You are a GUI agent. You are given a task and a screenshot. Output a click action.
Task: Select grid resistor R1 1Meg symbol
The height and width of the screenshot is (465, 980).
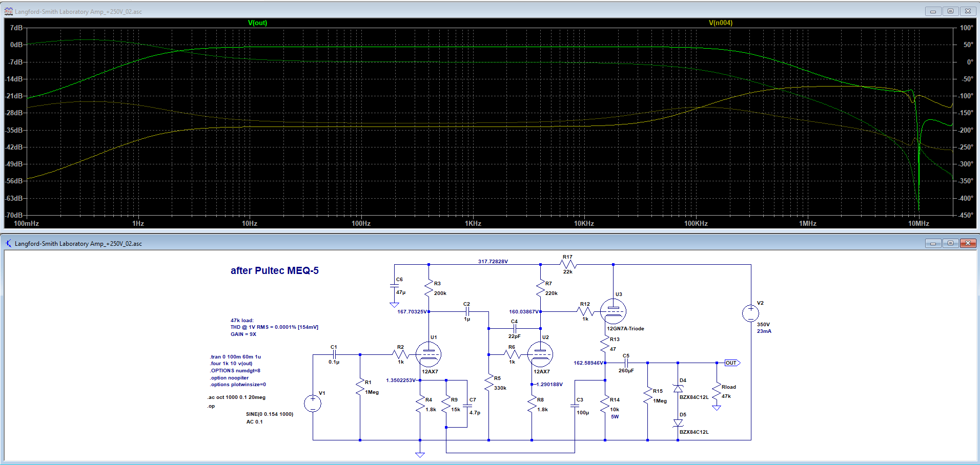pos(360,387)
